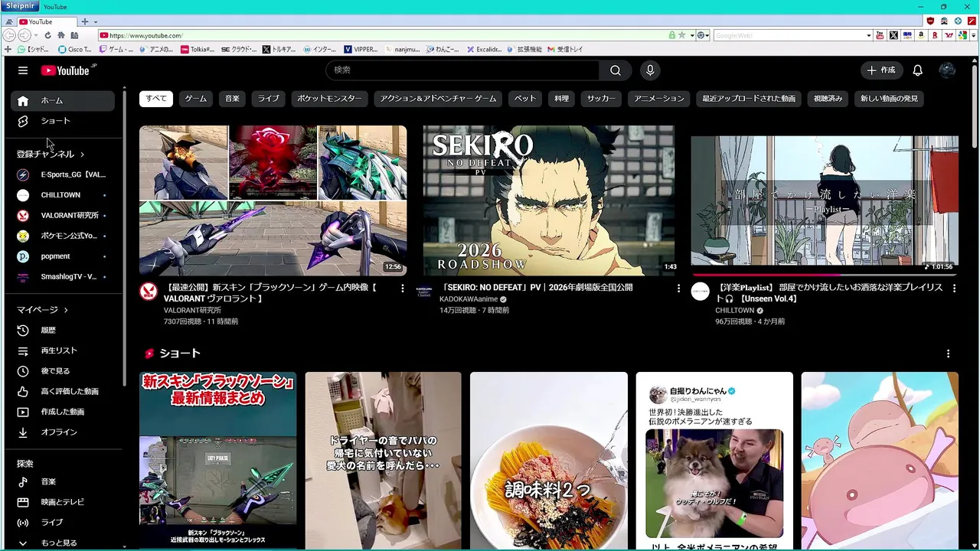Click Amazon quick-search icon in browser toolbar
This screenshot has width=980, height=551.
pos(921,35)
